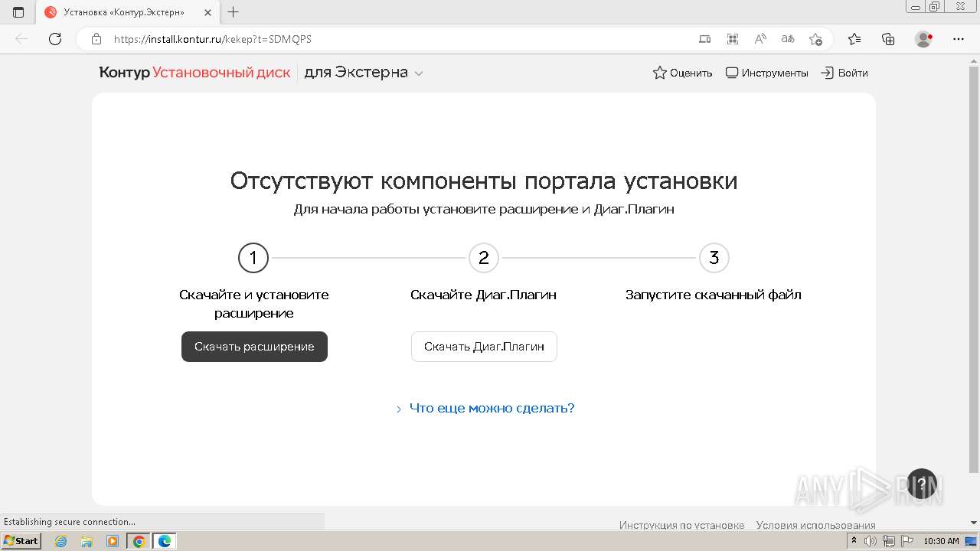980x551 pixels.
Task: Open Условия использования link
Action: click(x=816, y=525)
